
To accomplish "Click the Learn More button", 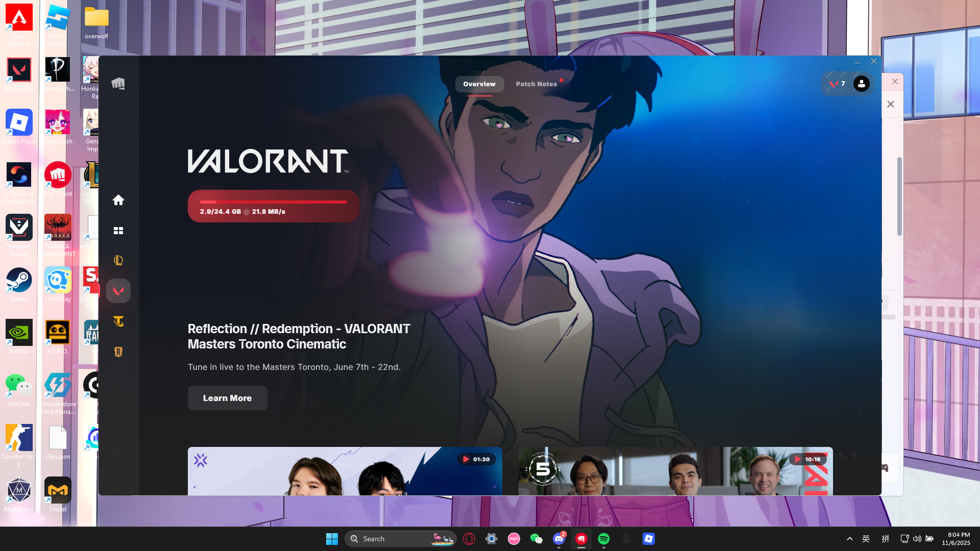I will 227,398.
